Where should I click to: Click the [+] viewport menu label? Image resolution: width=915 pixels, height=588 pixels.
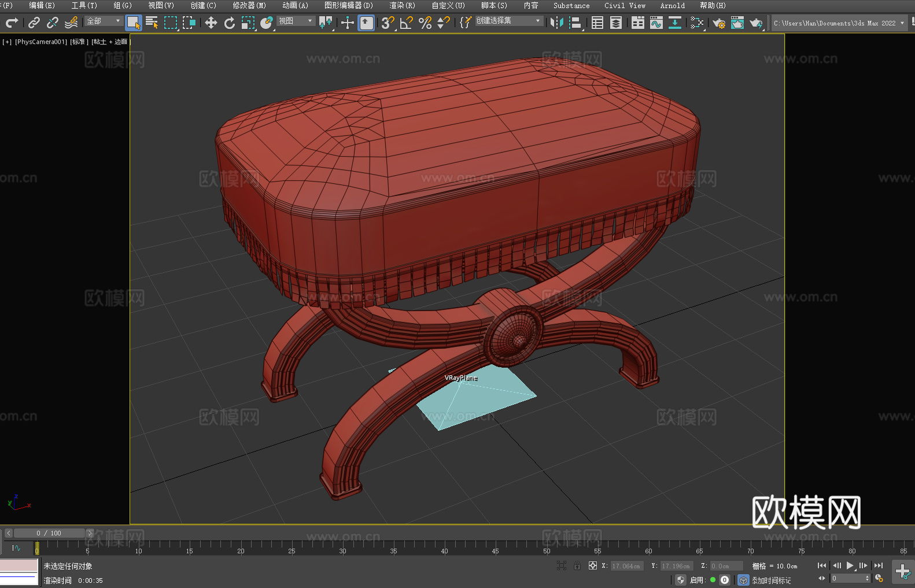(x=7, y=42)
